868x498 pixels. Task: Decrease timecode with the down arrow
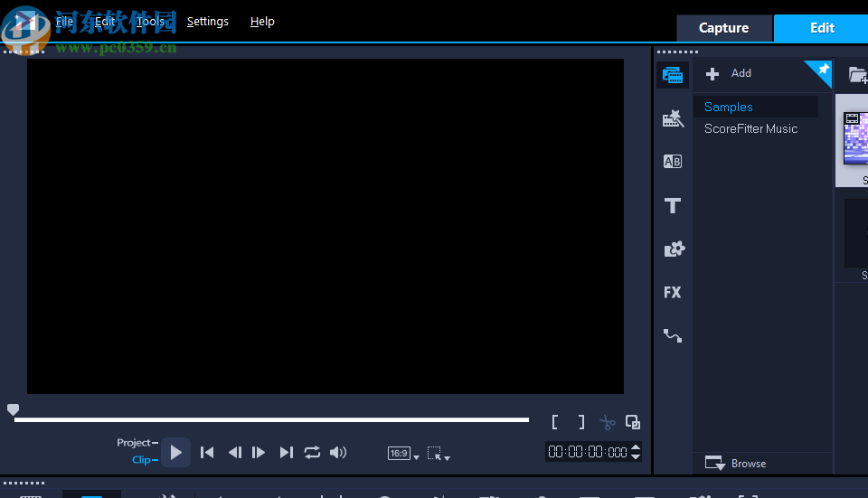[x=636, y=456]
